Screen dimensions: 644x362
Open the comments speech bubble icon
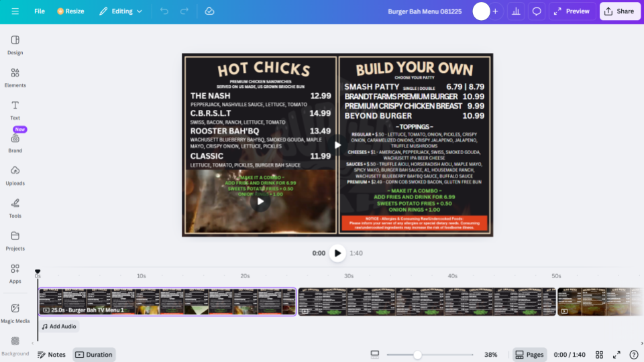tap(537, 11)
